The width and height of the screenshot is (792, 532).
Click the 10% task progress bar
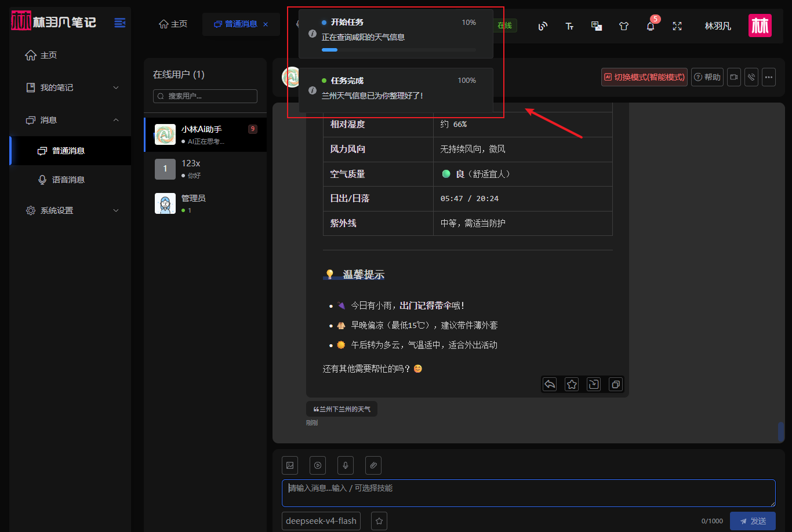pos(398,50)
